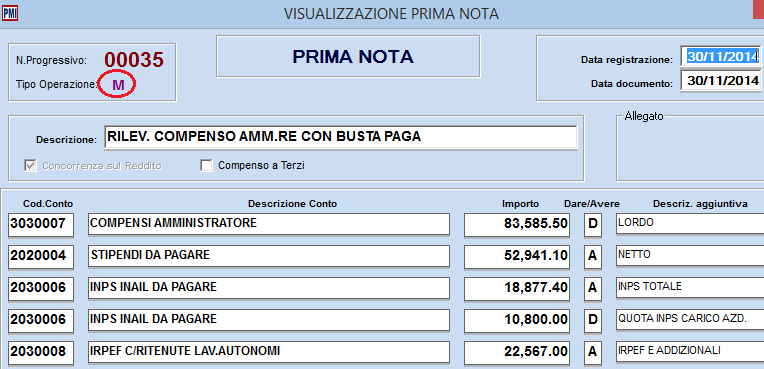Select the COMPENSI AMMINISTRATORE account description
The height and width of the screenshot is (369, 764).
coord(268,224)
